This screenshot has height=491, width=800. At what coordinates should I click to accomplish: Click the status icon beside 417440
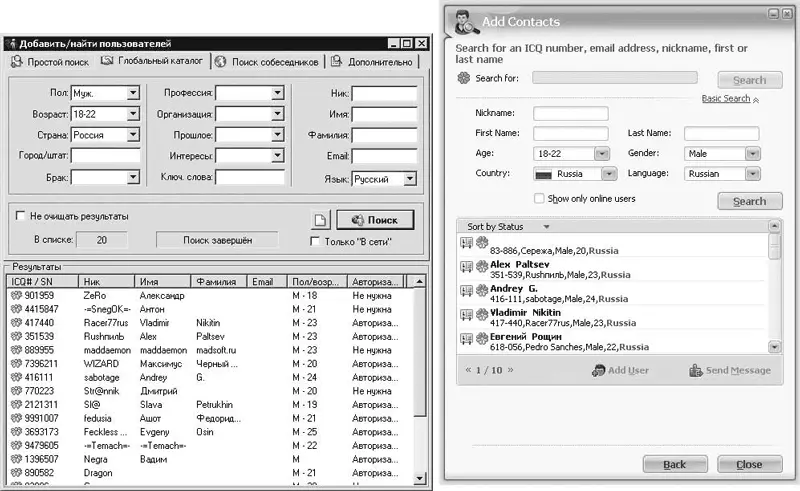(x=16, y=323)
